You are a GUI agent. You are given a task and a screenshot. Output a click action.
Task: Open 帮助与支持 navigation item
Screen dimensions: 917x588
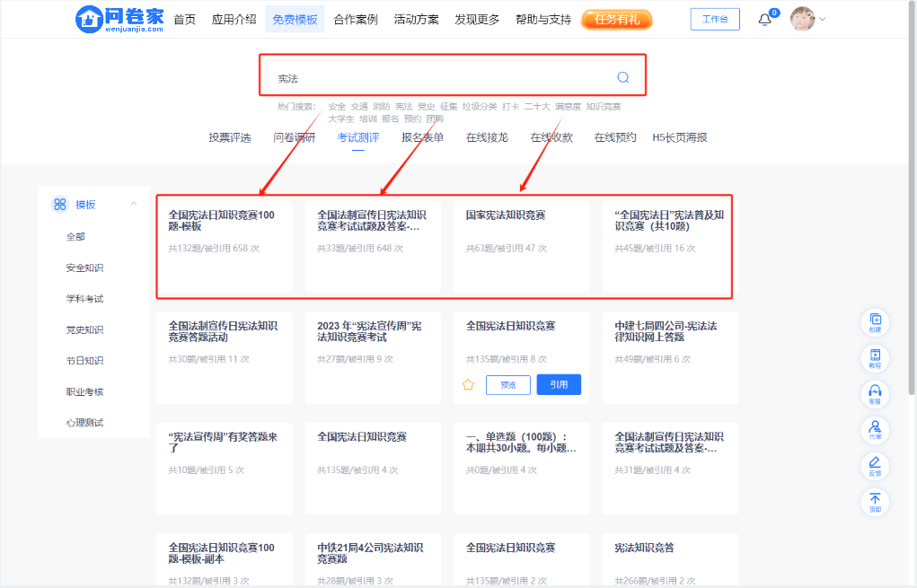click(543, 19)
